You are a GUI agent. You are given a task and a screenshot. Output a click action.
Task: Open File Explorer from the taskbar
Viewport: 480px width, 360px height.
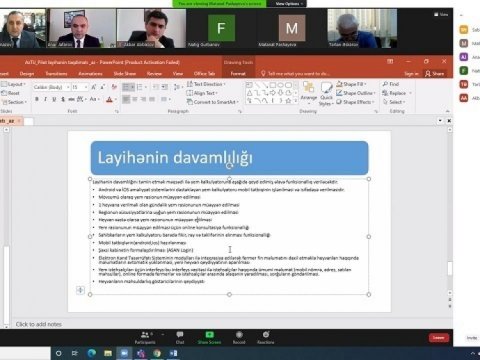pyautogui.click(x=108, y=353)
